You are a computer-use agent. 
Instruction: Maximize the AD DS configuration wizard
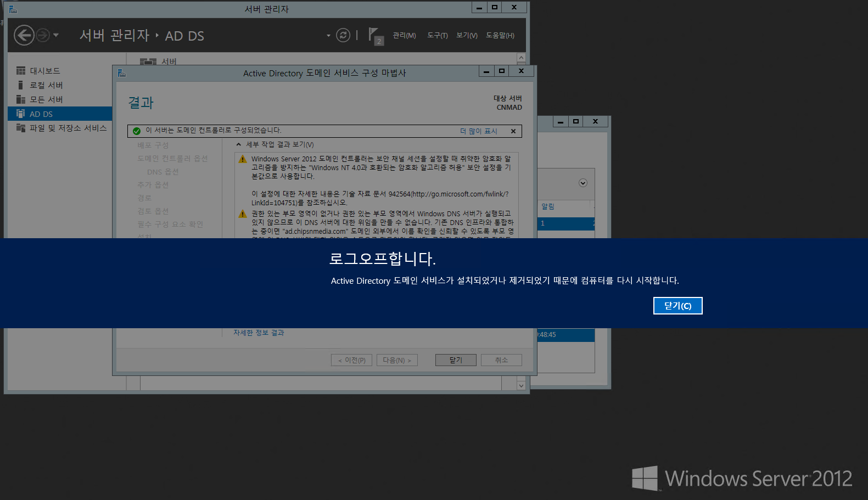click(501, 71)
